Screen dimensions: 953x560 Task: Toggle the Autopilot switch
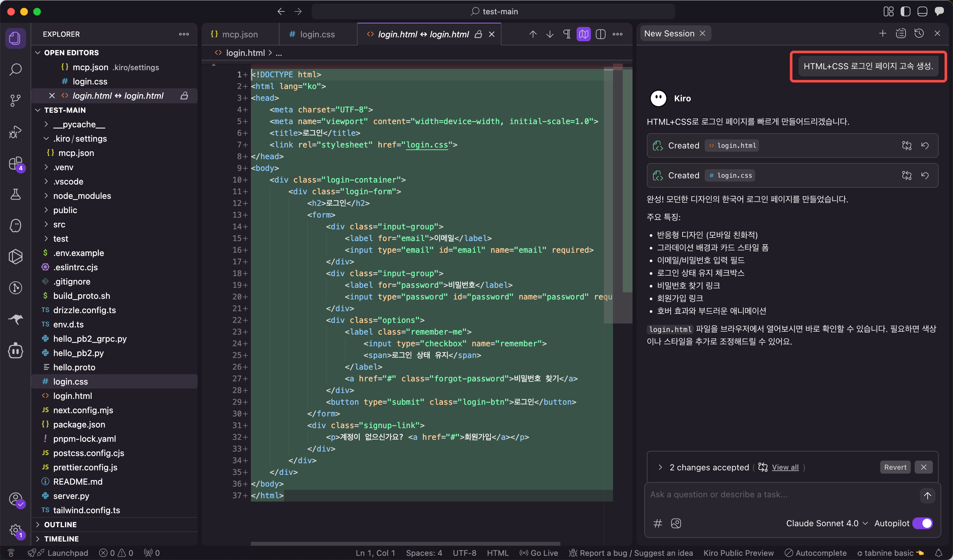[923, 523]
